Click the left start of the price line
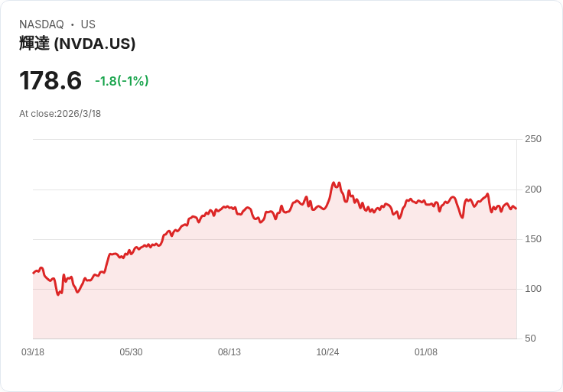 (33, 273)
